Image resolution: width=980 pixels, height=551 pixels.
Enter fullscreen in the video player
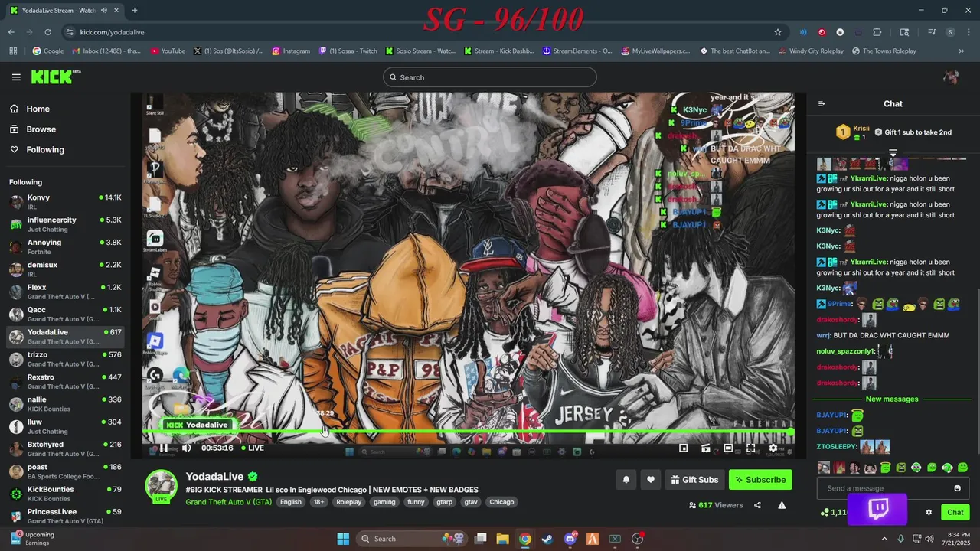click(750, 448)
